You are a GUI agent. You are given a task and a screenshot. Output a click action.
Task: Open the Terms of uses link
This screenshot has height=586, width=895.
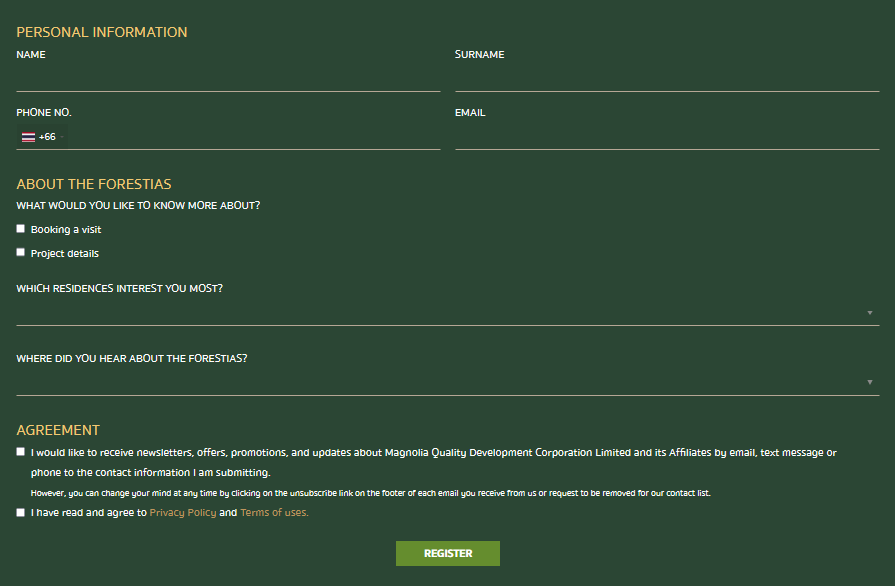click(274, 512)
